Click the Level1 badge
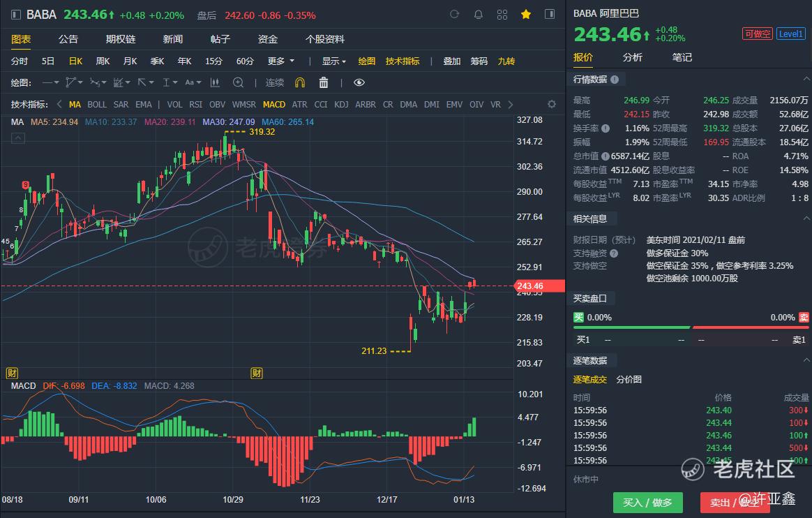This screenshot has width=812, height=518. coord(791,34)
